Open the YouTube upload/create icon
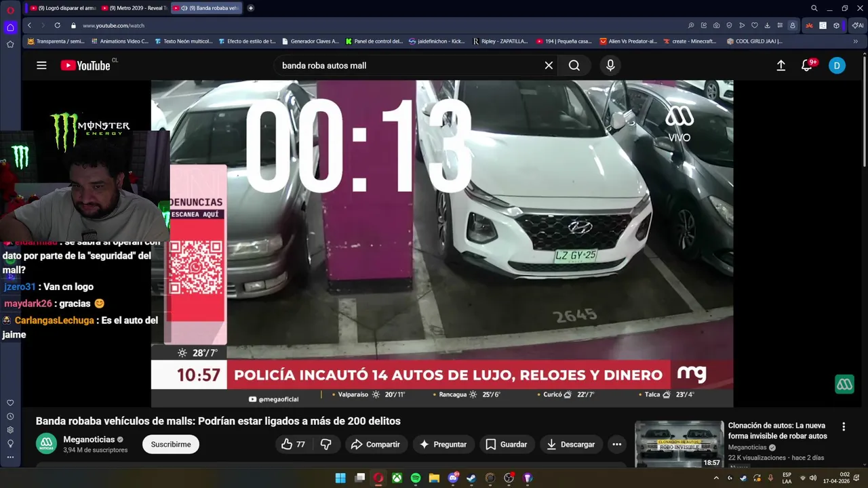Screen dimensions: 868x488 pyautogui.click(x=781, y=65)
